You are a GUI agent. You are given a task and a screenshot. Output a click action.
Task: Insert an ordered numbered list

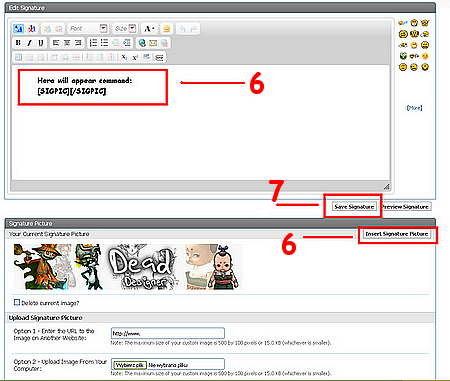tap(93, 43)
